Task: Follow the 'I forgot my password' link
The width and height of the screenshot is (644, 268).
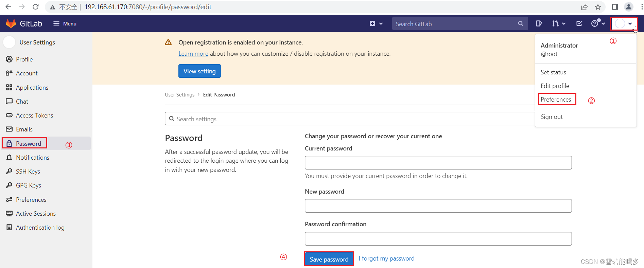Action: pyautogui.click(x=386, y=258)
